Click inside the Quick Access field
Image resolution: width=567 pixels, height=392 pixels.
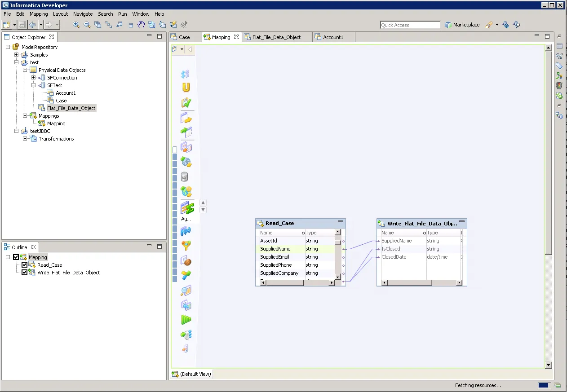click(x=410, y=25)
